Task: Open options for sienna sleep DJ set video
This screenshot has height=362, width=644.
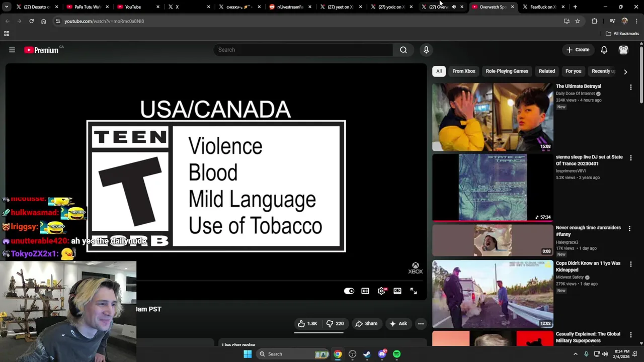Action: 630,158
